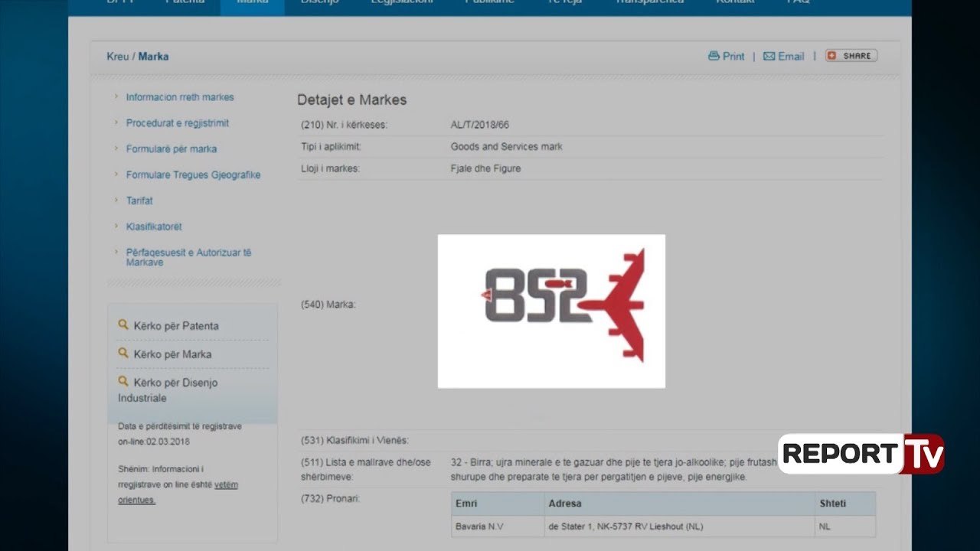Click magnifier icon for Kërko për Disenjo
Image resolution: width=980 pixels, height=551 pixels.
123,381
